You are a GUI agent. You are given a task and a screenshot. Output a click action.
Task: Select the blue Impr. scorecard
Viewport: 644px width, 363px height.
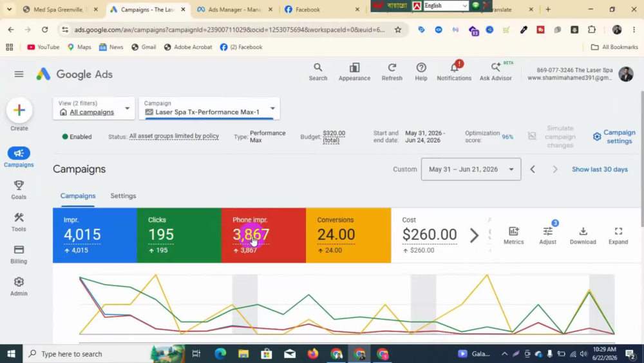pyautogui.click(x=95, y=235)
